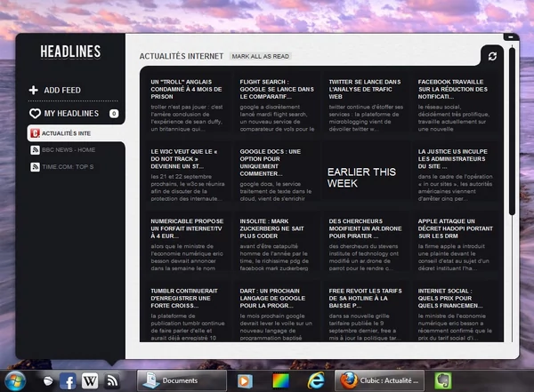The height and width of the screenshot is (392, 534).
Task: Open the Evernote elephant taskbar icon
Action: [443, 380]
